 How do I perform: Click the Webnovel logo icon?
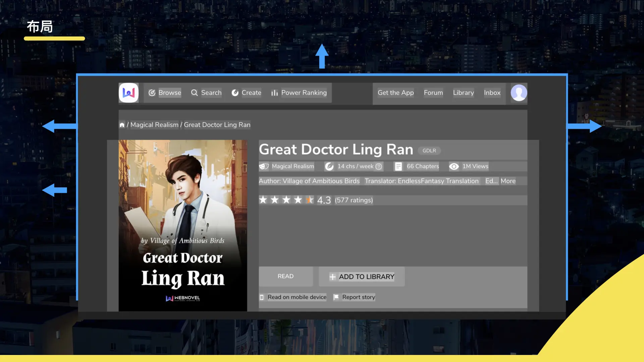(128, 93)
